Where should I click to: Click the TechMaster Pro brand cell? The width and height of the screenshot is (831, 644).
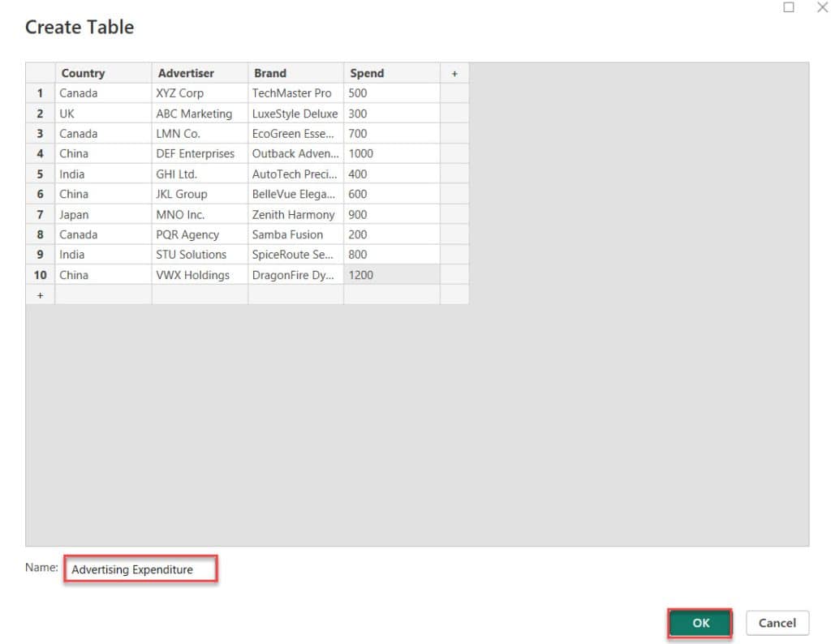tap(295, 93)
